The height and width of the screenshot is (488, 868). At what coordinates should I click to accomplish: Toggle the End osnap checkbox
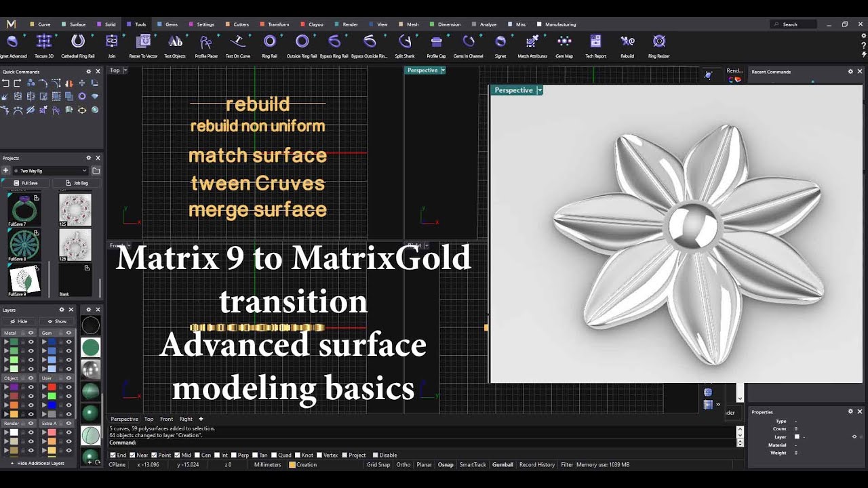(x=113, y=455)
